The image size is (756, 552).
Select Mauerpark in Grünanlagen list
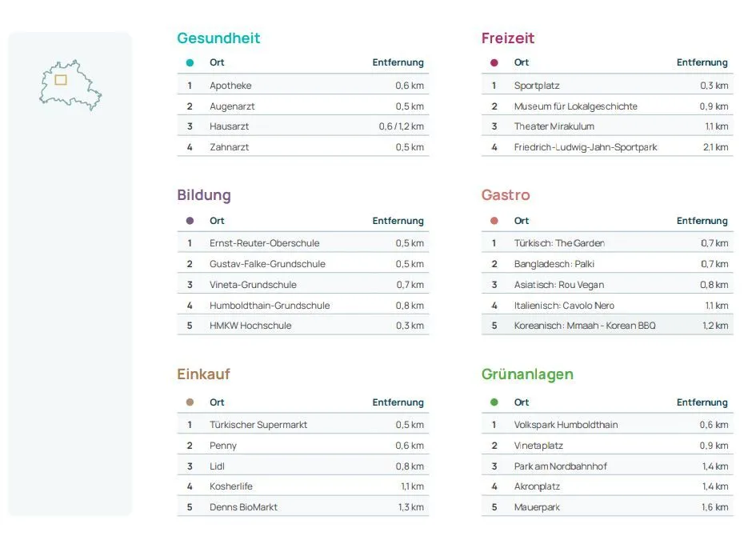pos(537,507)
